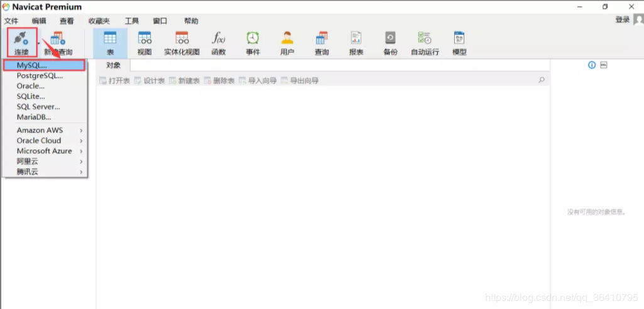The width and height of the screenshot is (644, 309).
Task: Open the 模型 model icon
Action: point(459,38)
